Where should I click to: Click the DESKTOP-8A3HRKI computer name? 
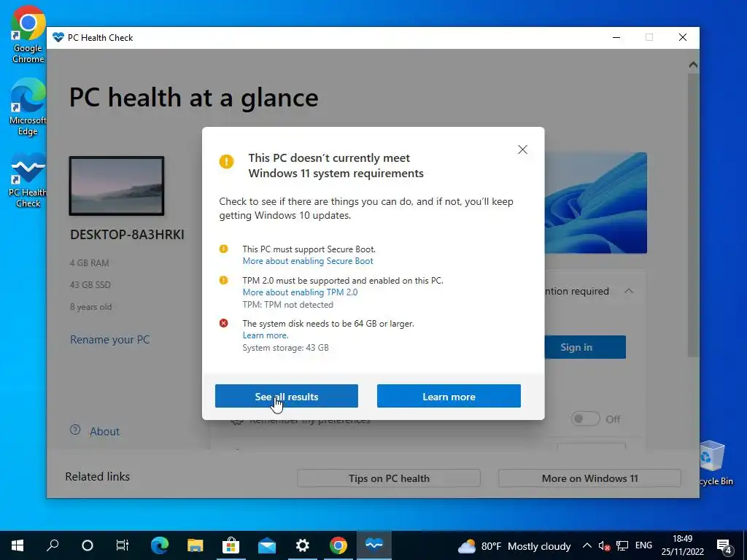(127, 235)
